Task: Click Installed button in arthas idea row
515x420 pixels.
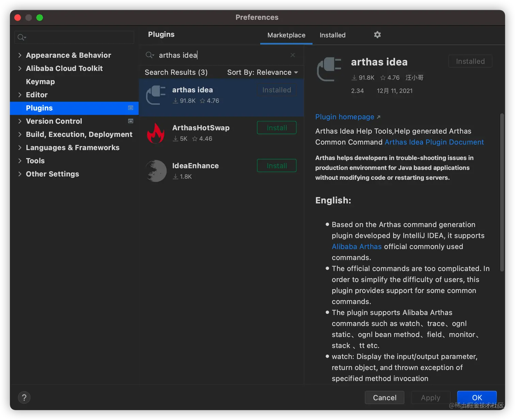Action: [277, 90]
